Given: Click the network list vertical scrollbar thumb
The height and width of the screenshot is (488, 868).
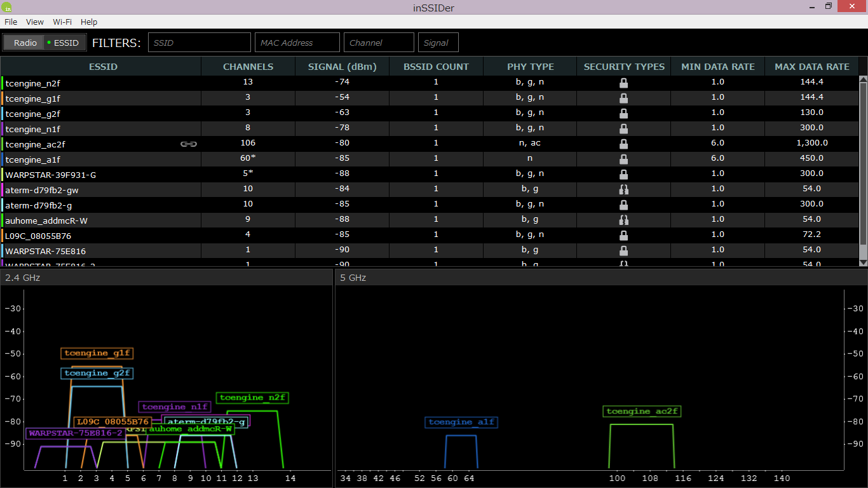Looking at the screenshot, I should click(863, 164).
